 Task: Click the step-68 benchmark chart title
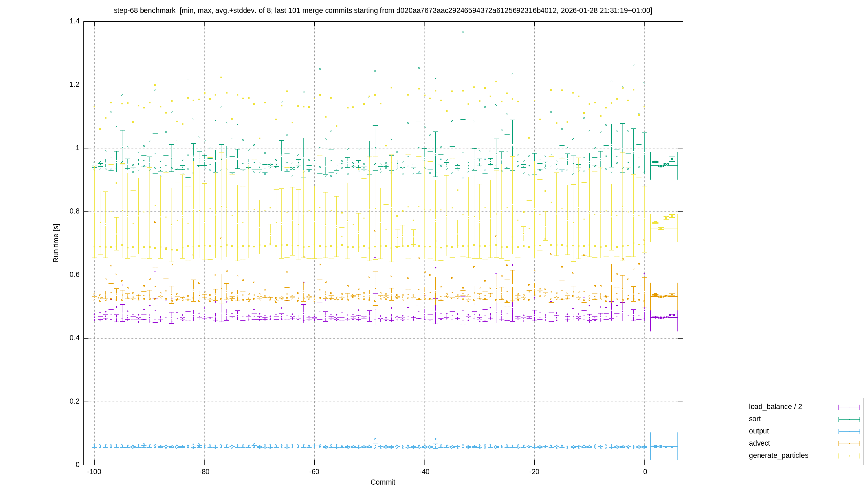tap(383, 11)
